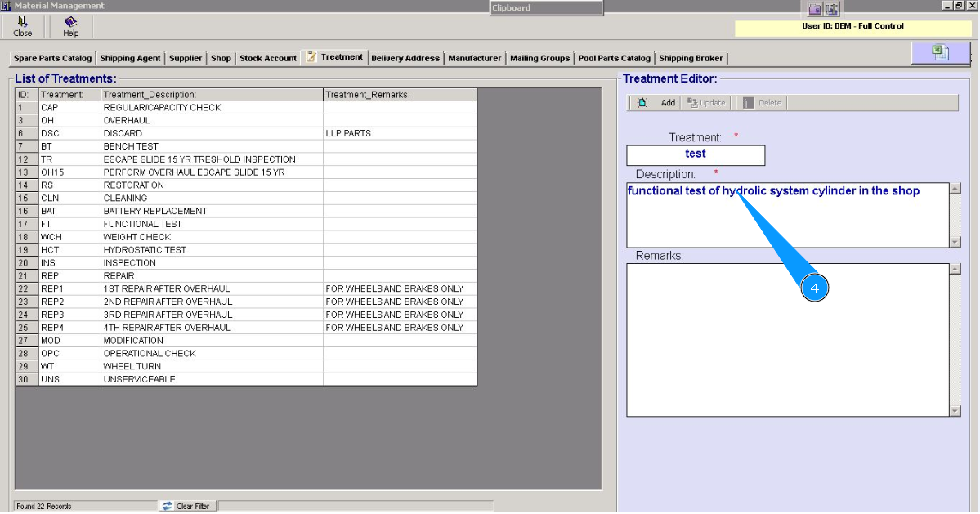Click the Clear Filter refresh icon
This screenshot has height=514, width=980.
click(167, 506)
